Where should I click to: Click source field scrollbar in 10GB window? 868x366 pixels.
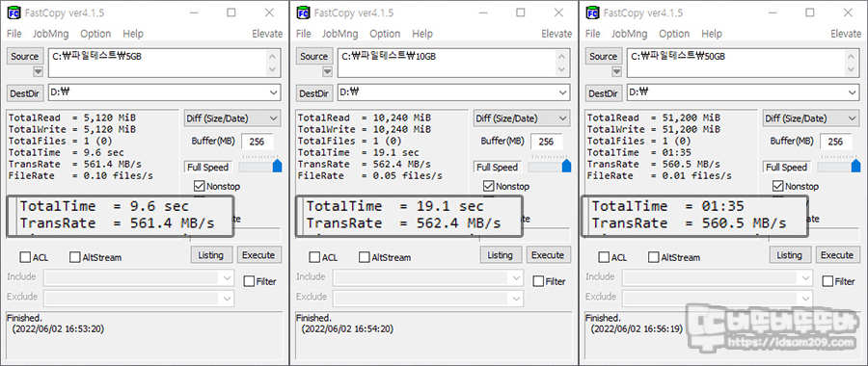click(x=561, y=63)
